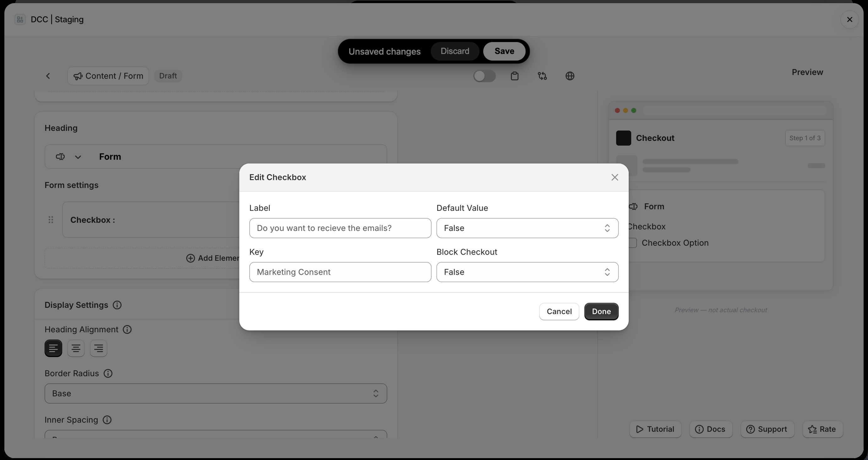Click the black Checkout logo in preview

click(x=623, y=138)
